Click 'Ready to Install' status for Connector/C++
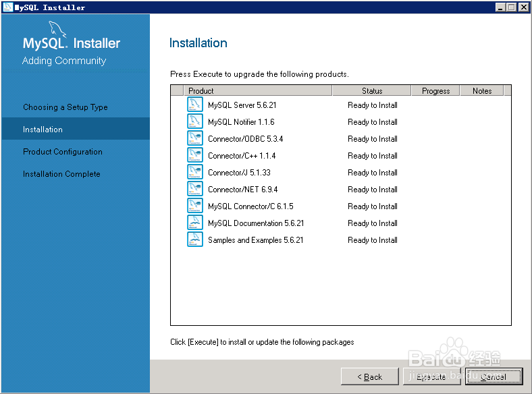 373,156
